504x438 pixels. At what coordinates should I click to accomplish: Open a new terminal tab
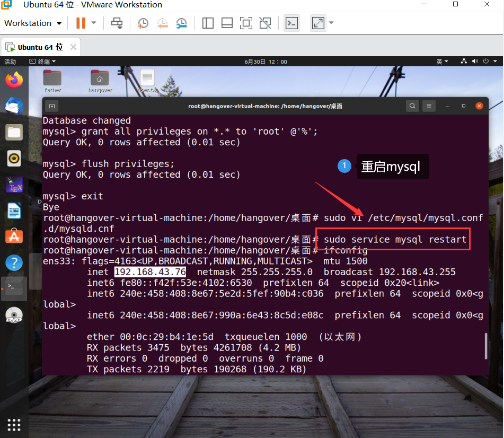[52, 106]
